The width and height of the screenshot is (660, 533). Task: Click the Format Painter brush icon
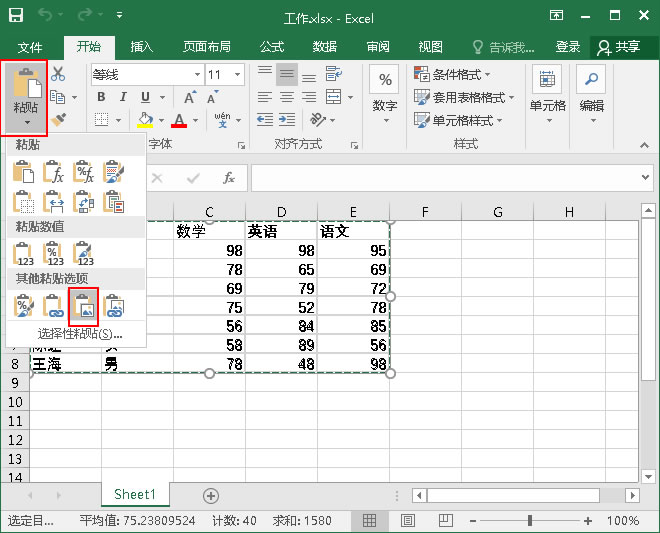[x=58, y=120]
